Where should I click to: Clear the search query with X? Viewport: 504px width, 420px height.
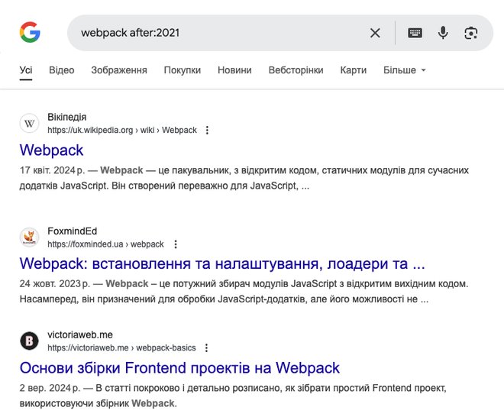point(375,33)
